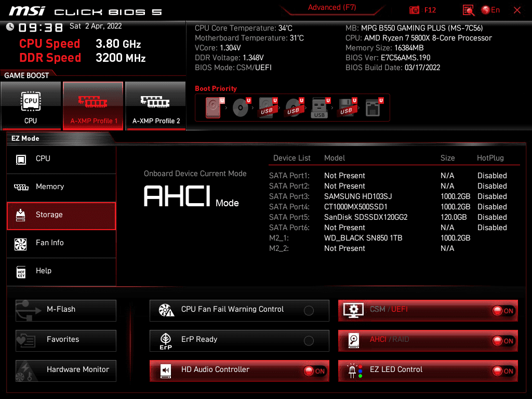
Task: Open the BIOS search magnifier icon
Action: click(469, 10)
